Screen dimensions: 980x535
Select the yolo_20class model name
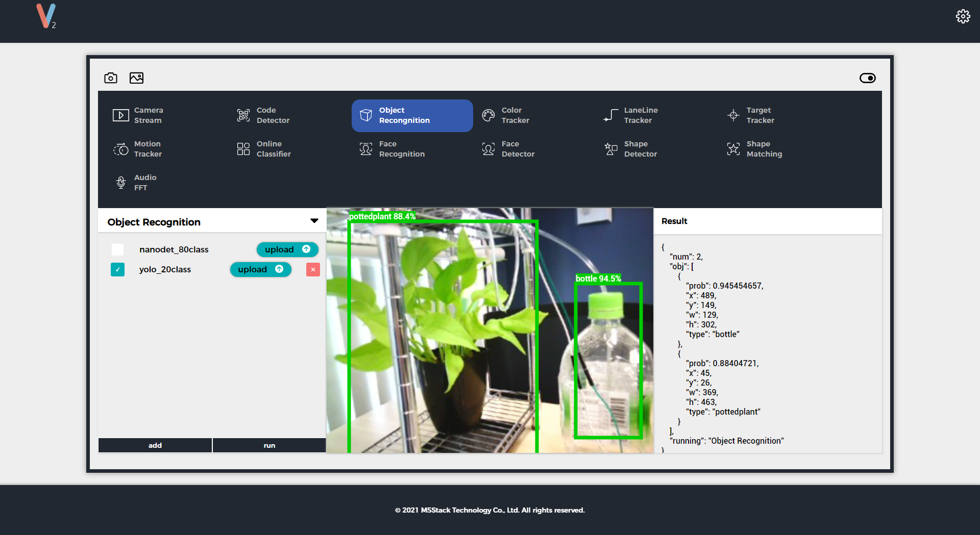tap(165, 269)
